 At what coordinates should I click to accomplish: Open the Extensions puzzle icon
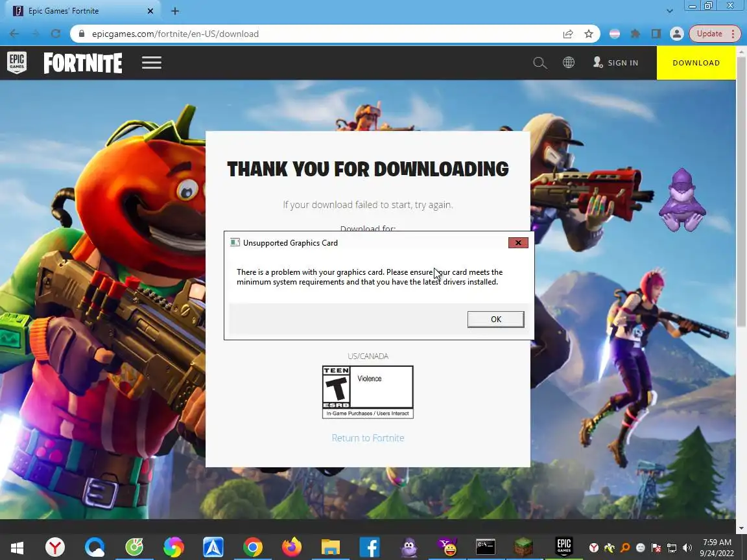pyautogui.click(x=635, y=34)
